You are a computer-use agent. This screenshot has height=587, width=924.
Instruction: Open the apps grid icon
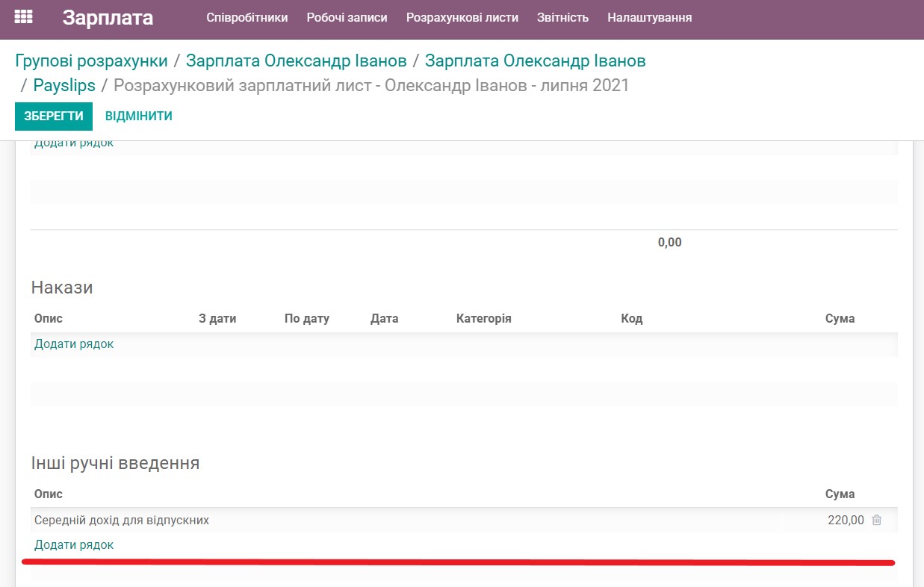click(x=23, y=16)
